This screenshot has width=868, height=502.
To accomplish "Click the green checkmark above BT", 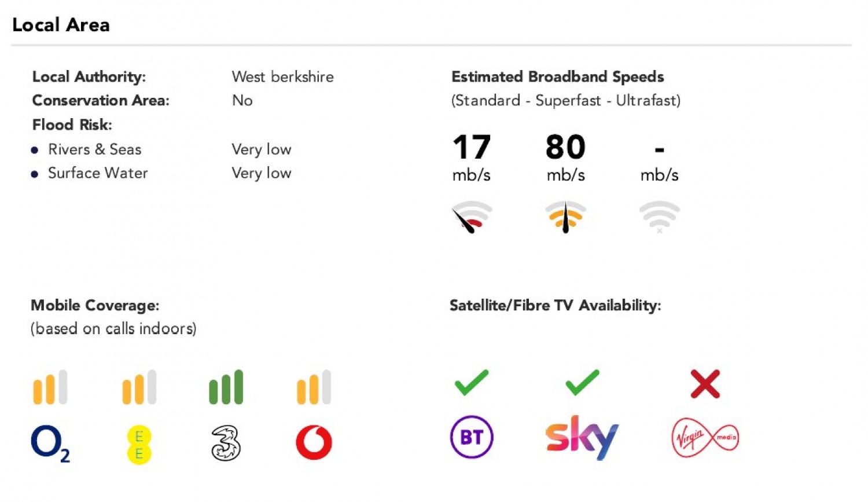I will [472, 383].
